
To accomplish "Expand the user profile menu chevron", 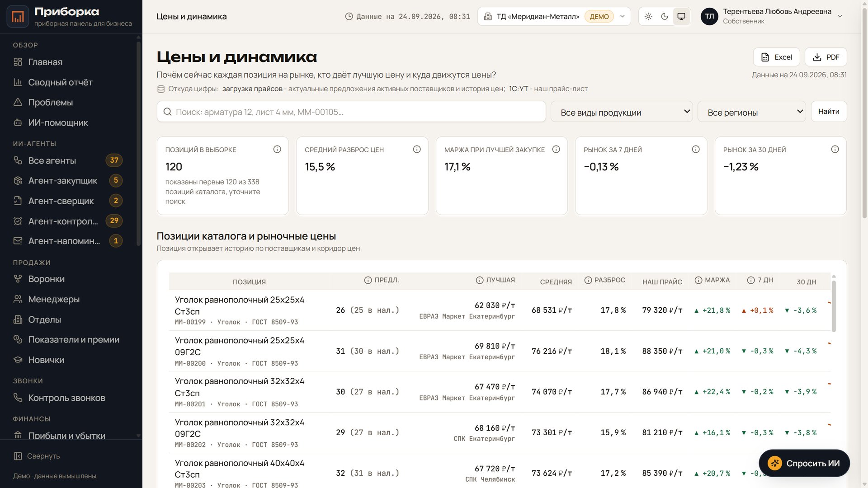I will tap(840, 16).
